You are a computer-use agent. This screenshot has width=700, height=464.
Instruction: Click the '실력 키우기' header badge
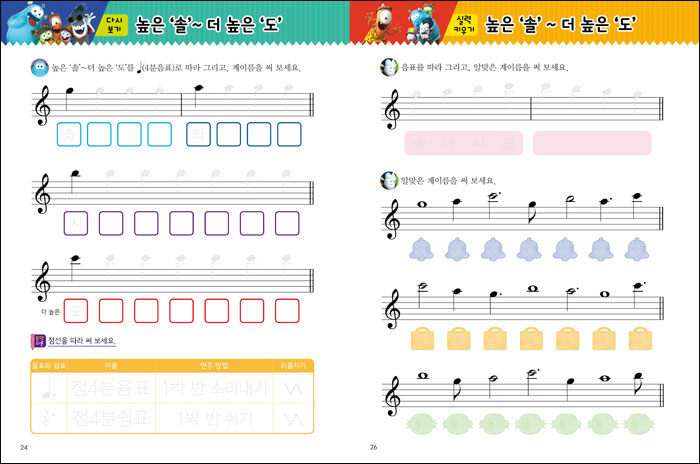click(x=464, y=22)
